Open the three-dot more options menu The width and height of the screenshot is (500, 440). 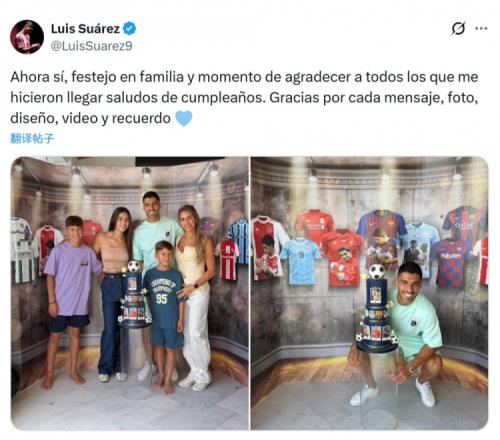481,29
